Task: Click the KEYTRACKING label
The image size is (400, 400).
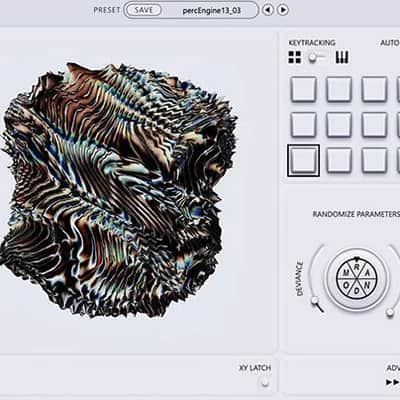Action: 312,43
